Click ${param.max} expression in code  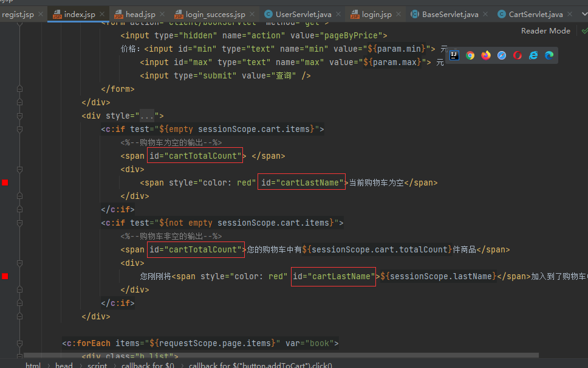[x=392, y=62]
